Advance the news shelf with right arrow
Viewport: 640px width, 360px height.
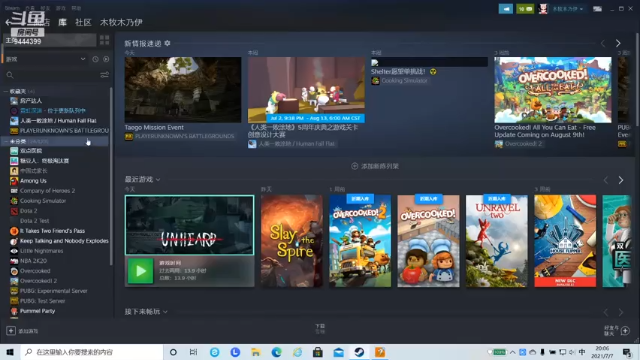point(618,43)
